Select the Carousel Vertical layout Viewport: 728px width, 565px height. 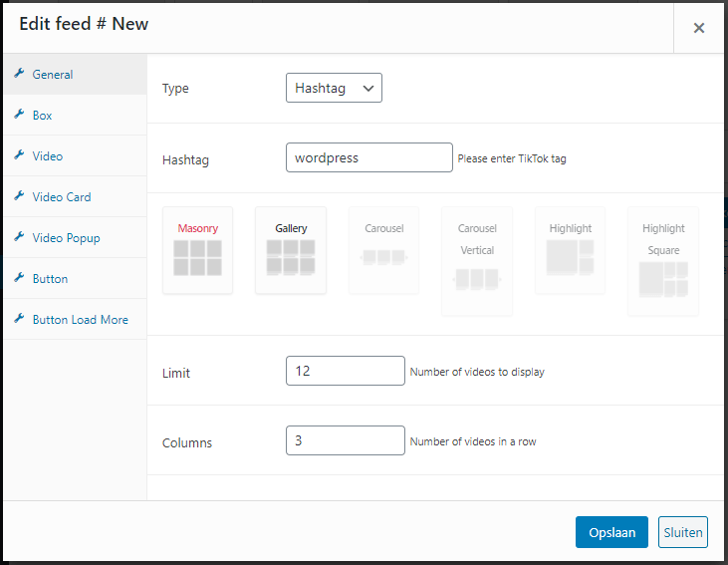(477, 261)
